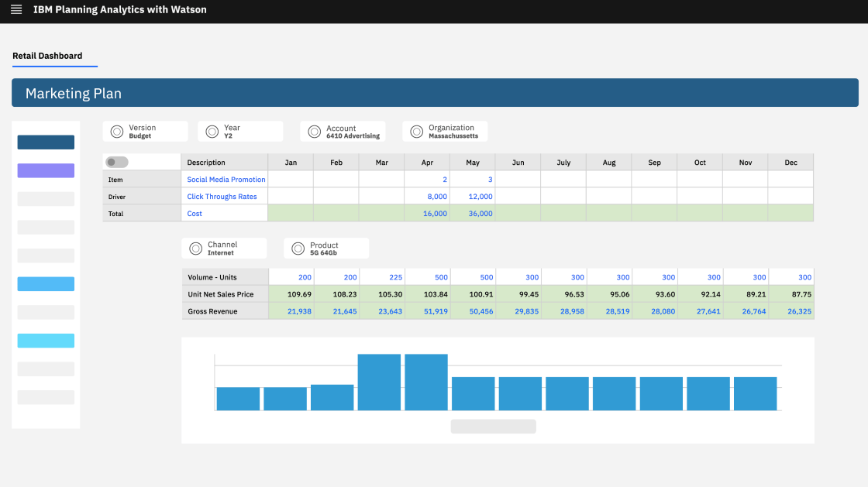Select the light cyan sidebar block

46,341
